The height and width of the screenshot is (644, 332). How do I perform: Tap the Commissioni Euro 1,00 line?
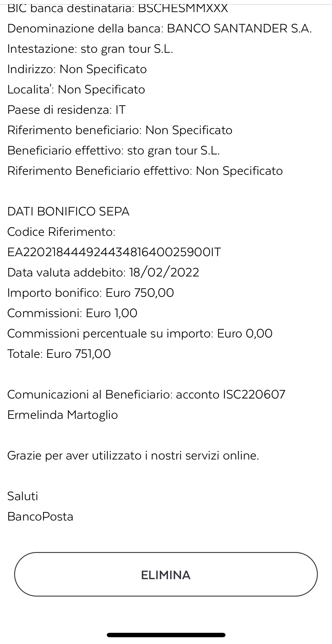pyautogui.click(x=72, y=313)
